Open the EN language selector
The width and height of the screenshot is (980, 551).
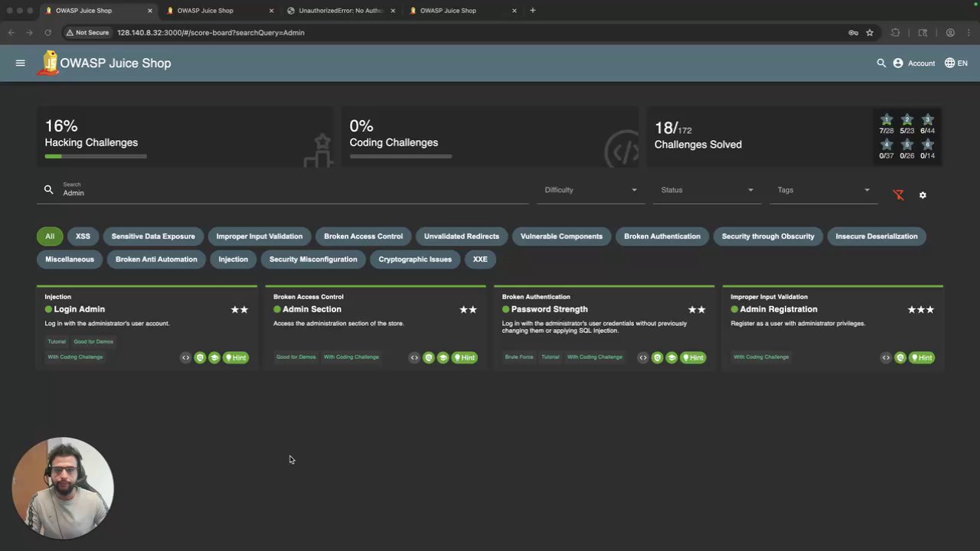tap(956, 63)
